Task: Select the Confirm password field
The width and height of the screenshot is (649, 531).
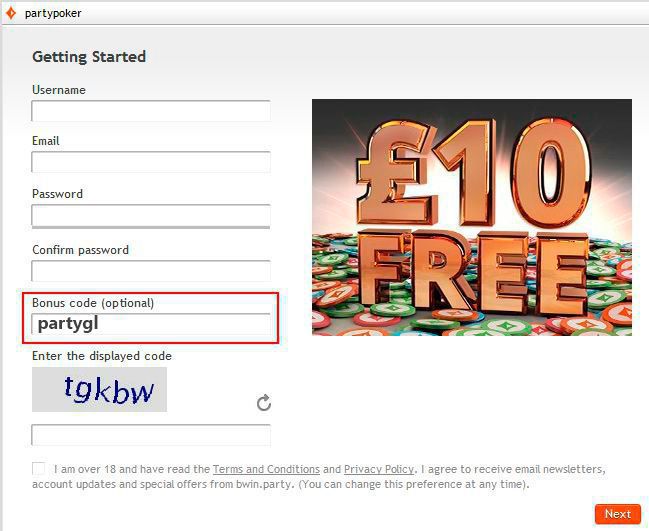Action: pyautogui.click(x=151, y=271)
